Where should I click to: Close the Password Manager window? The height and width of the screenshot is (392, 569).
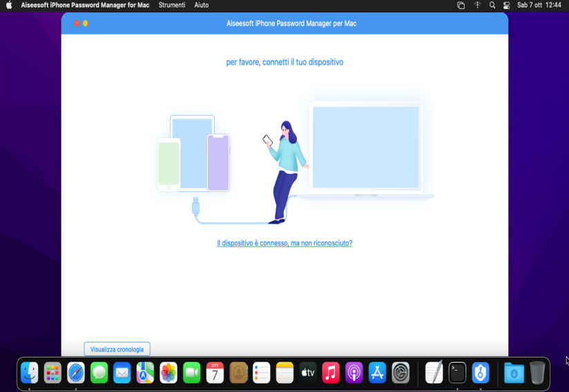click(x=77, y=23)
